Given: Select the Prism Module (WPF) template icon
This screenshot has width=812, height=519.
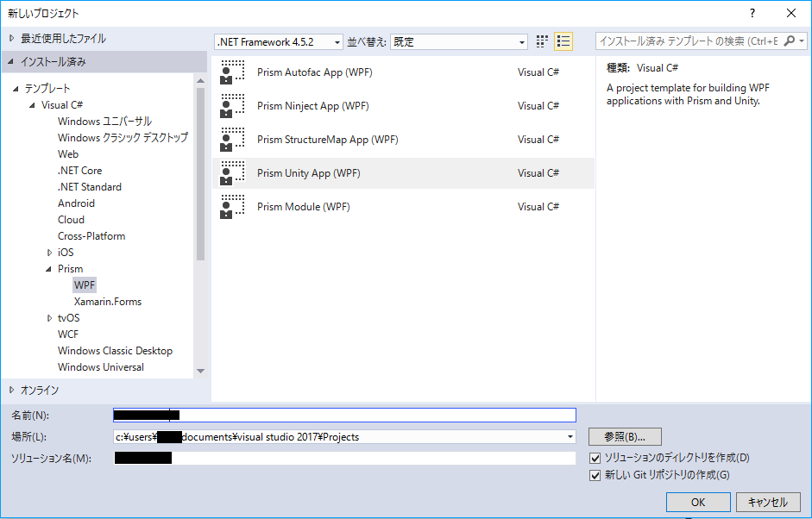Looking at the screenshot, I should pos(234,206).
